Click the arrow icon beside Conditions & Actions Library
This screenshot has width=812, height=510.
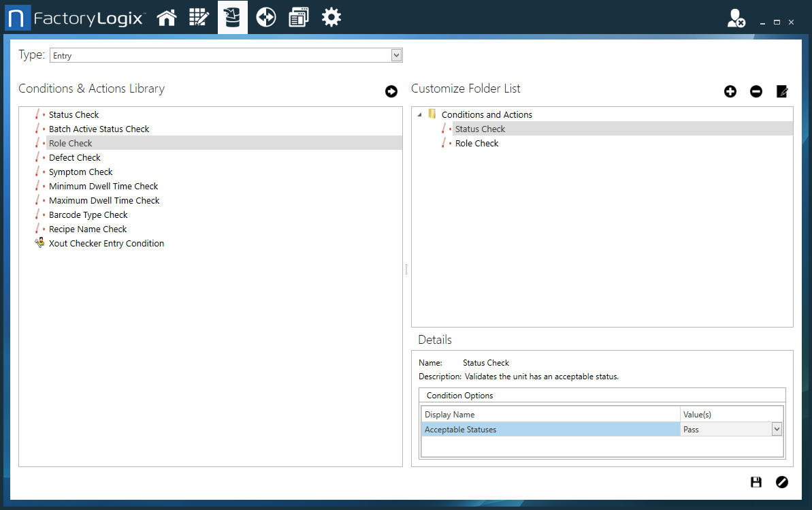pos(391,91)
